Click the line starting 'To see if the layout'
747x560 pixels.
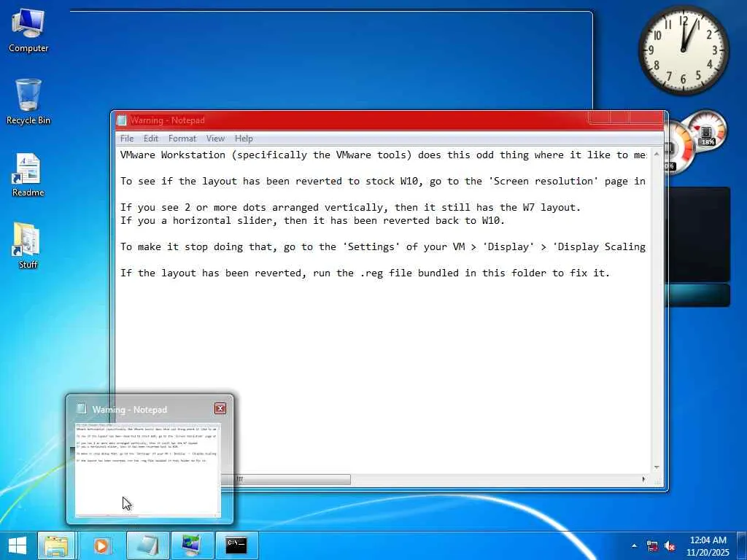[383, 181]
